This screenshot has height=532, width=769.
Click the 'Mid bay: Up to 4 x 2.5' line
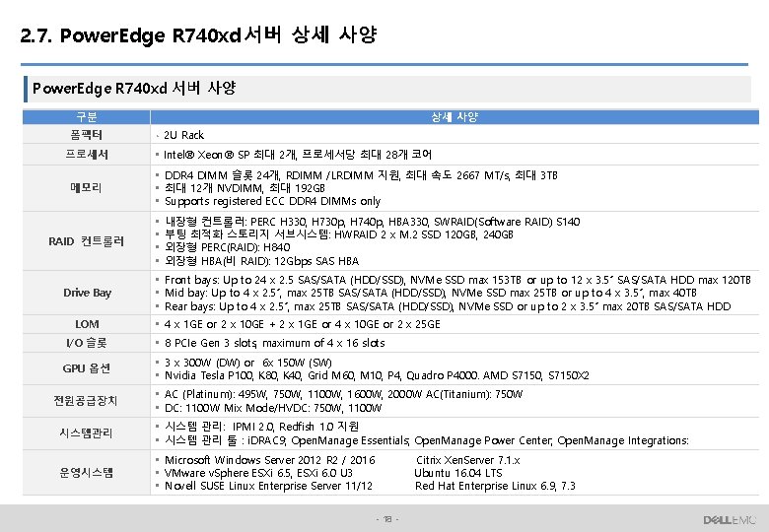[x=431, y=293]
